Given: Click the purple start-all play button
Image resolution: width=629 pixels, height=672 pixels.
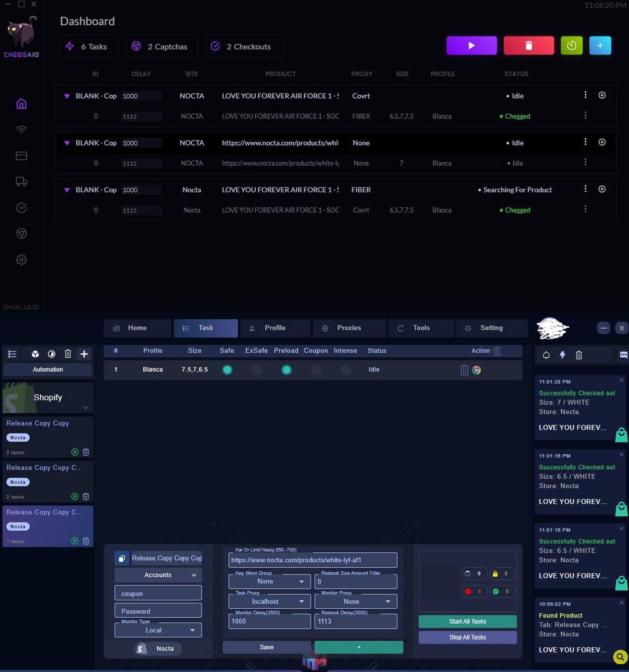Looking at the screenshot, I should [471, 45].
